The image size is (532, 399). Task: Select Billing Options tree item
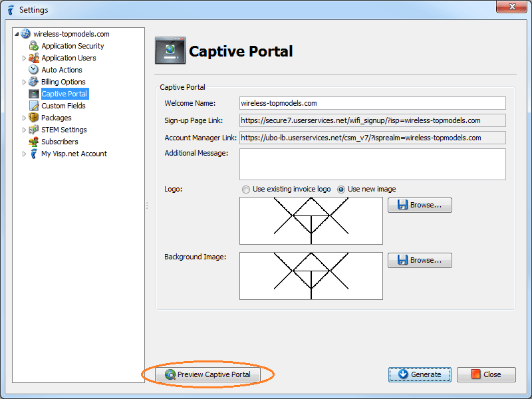[63, 82]
